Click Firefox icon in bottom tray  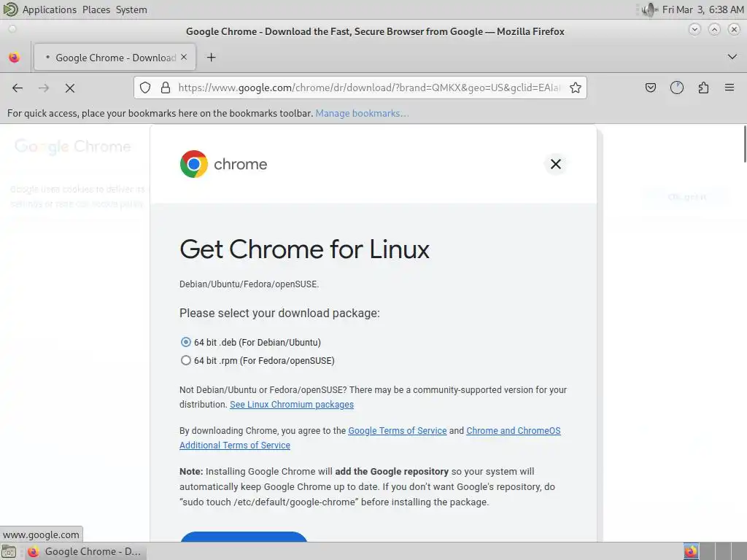point(691,551)
